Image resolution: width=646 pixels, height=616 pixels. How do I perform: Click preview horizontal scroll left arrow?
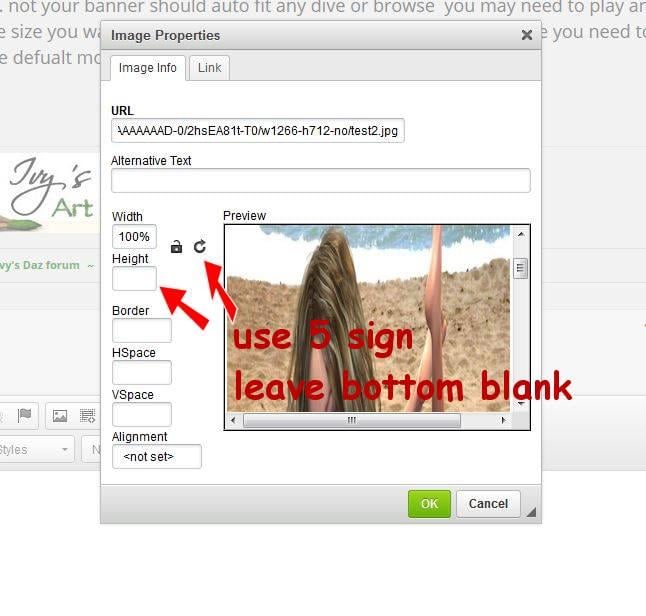tap(233, 420)
